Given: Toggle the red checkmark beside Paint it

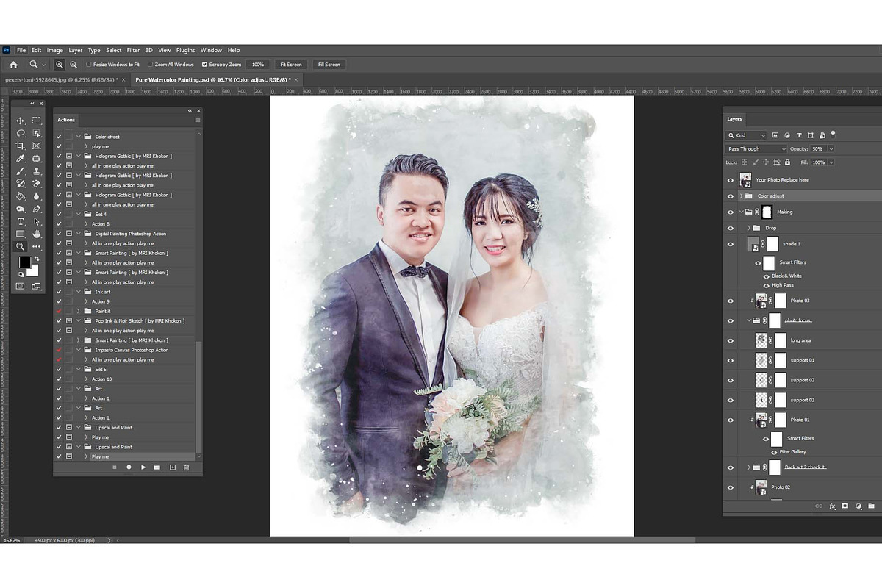Looking at the screenshot, I should coord(59,311).
